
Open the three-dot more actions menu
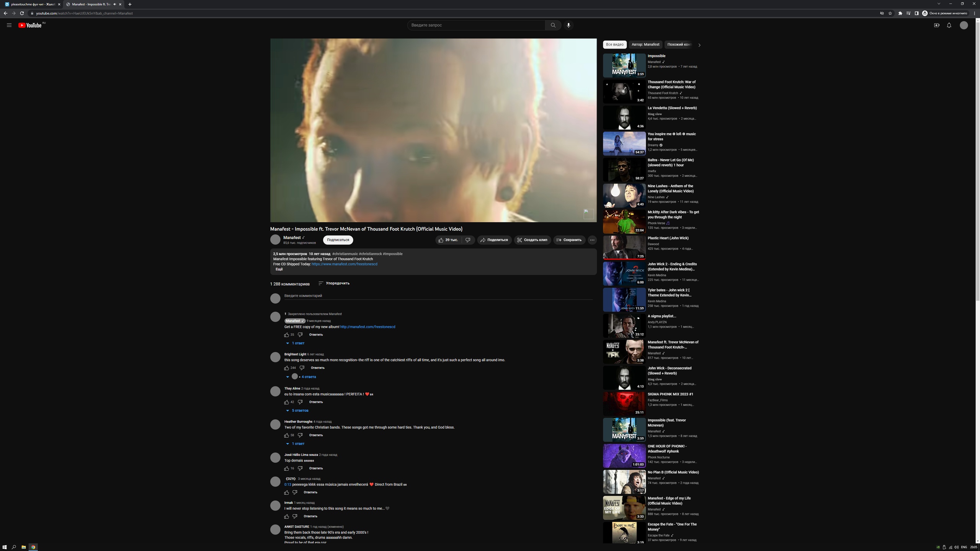click(x=592, y=240)
